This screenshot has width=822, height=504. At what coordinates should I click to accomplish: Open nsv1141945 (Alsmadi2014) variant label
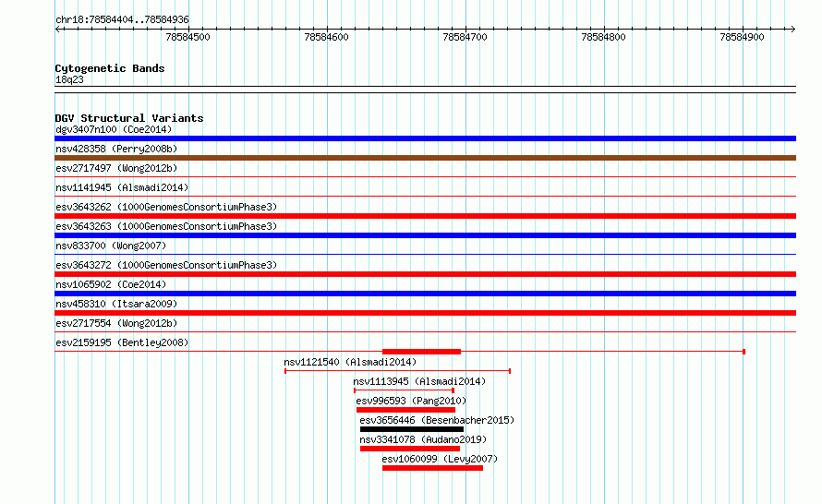[122, 187]
